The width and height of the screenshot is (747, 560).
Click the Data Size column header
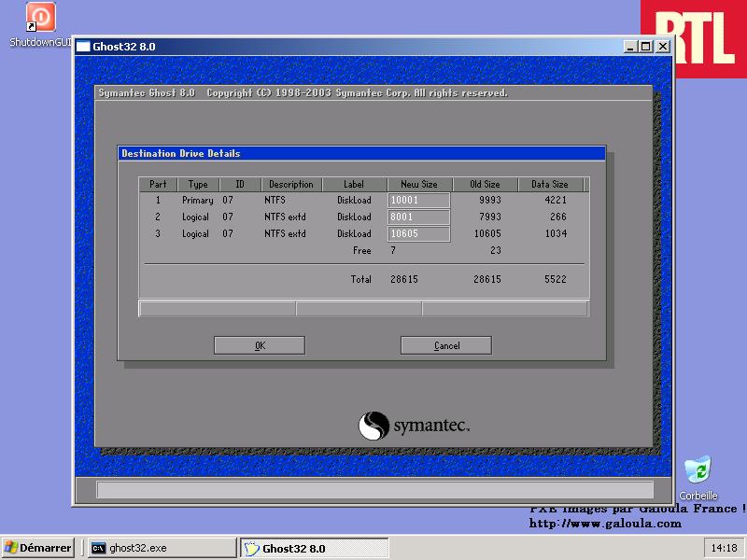click(x=550, y=184)
